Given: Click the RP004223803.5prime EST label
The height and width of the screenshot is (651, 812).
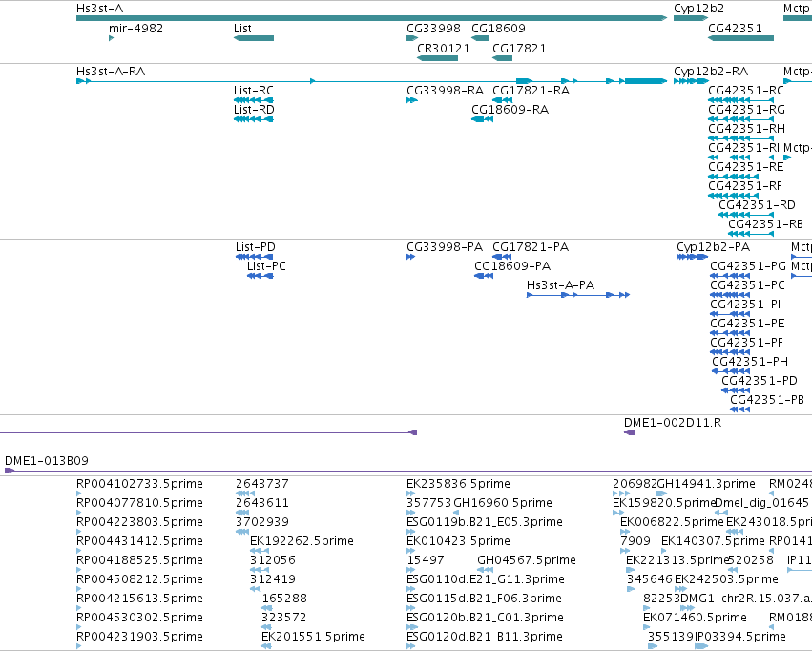Looking at the screenshot, I should (140, 522).
